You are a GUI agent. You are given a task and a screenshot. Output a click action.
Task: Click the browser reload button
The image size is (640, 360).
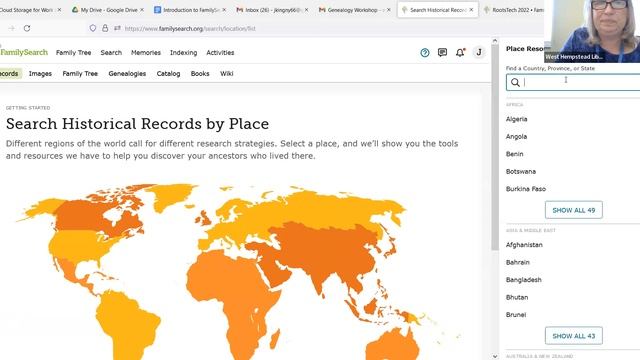27,28
